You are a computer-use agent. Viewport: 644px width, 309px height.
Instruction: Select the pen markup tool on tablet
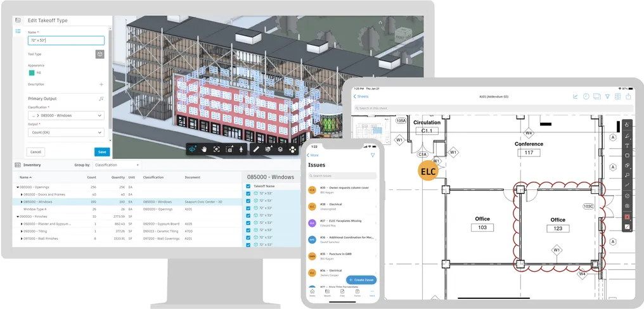coord(627,136)
